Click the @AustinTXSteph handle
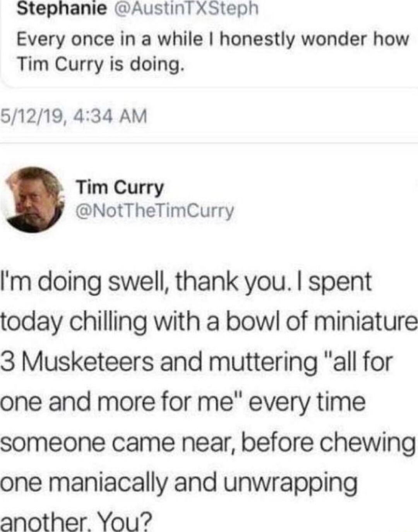This screenshot has height=532, width=418. click(x=185, y=8)
